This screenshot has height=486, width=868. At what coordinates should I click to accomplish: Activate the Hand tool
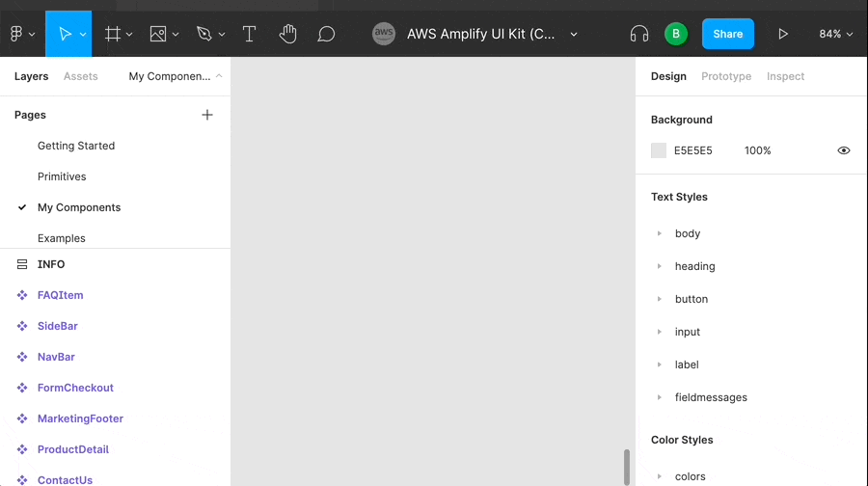coord(287,34)
